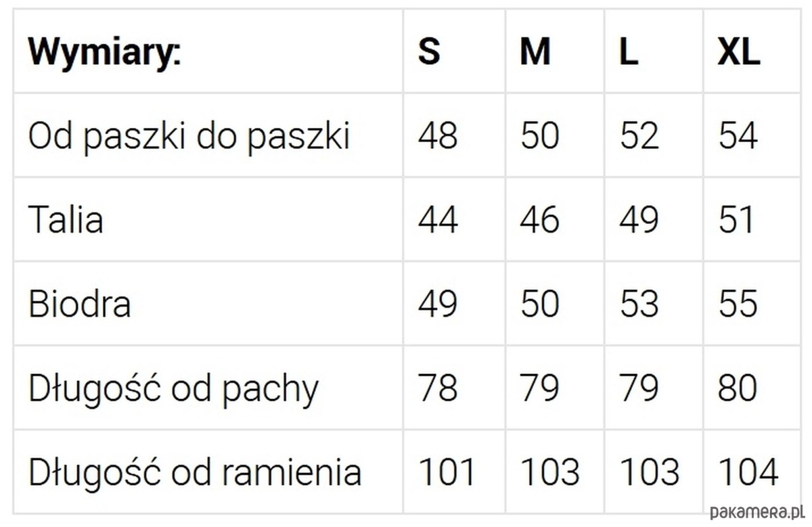Click the Talia row label
Viewport: 812px width, 527px height.
click(66, 219)
